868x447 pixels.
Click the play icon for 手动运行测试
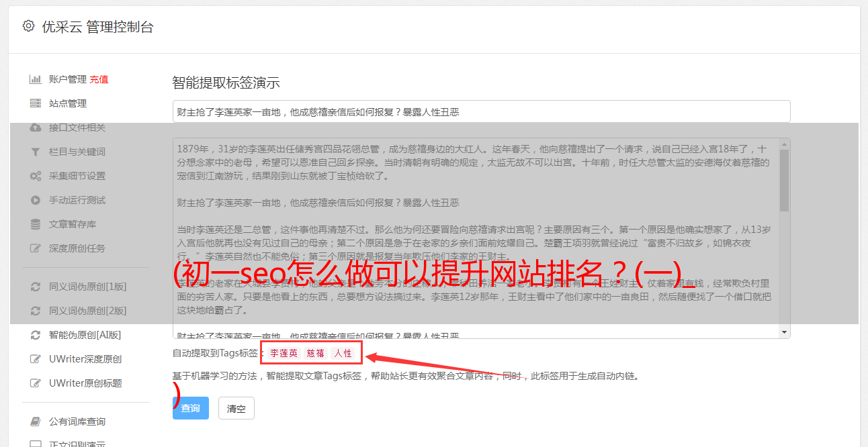(x=36, y=200)
